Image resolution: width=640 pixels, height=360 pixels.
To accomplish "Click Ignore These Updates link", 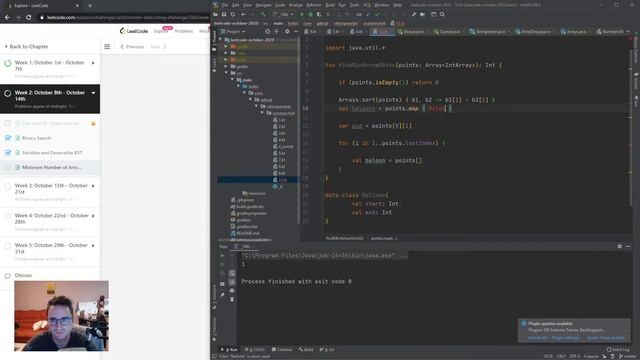I will pyautogui.click(x=606, y=338).
